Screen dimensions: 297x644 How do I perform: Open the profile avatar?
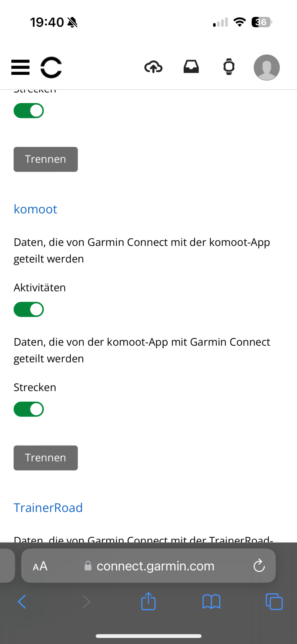[266, 67]
